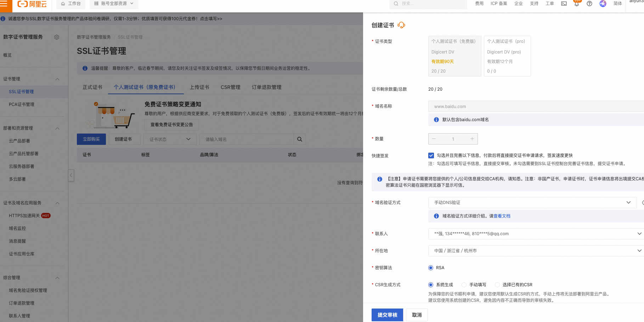Click the 请输入域名 search field
This screenshot has height=322, width=644.
coord(247,139)
